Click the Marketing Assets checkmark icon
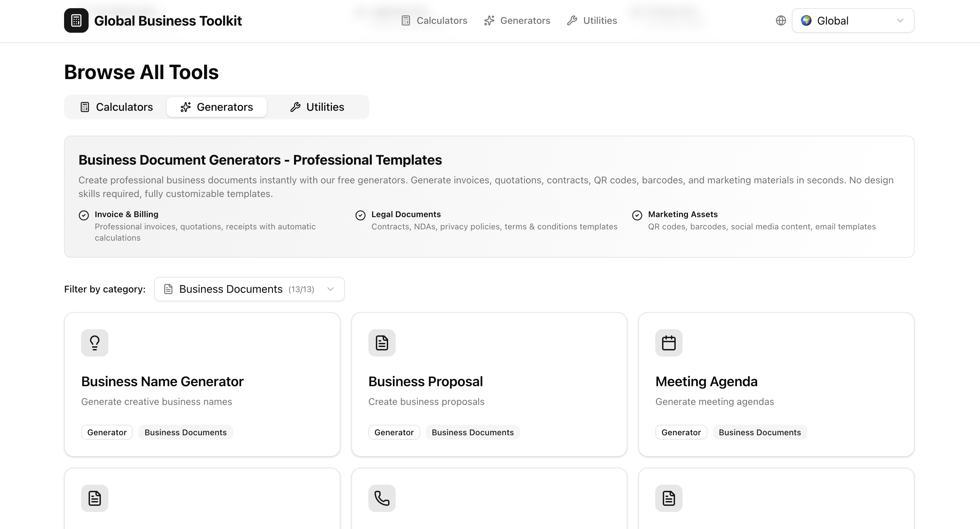 (x=637, y=215)
